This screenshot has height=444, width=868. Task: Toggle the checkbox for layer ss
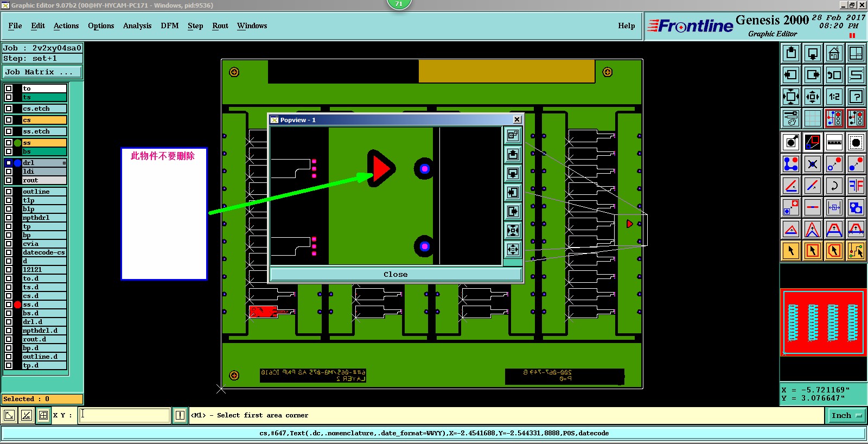[9, 143]
